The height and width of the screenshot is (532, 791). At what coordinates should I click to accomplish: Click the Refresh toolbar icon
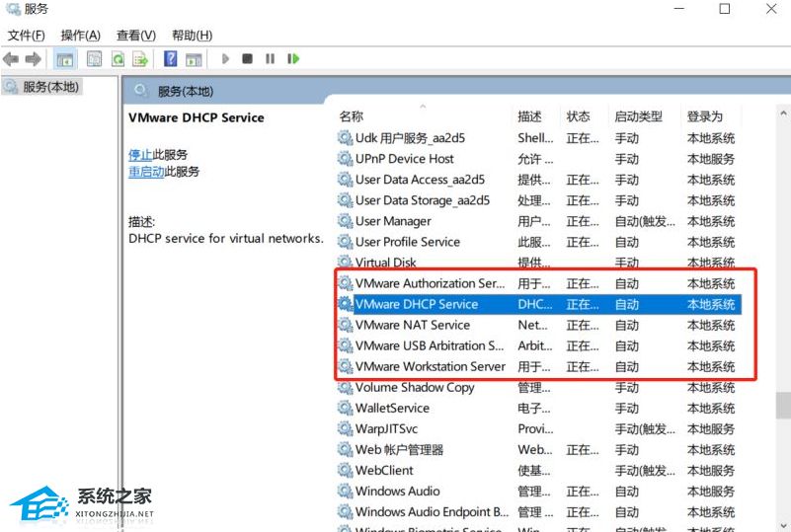(x=118, y=59)
